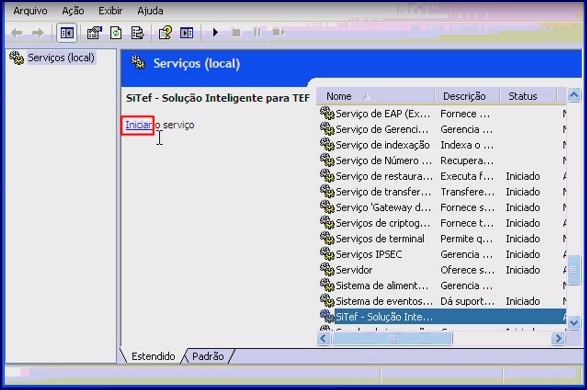Click the Start service play button

point(215,33)
